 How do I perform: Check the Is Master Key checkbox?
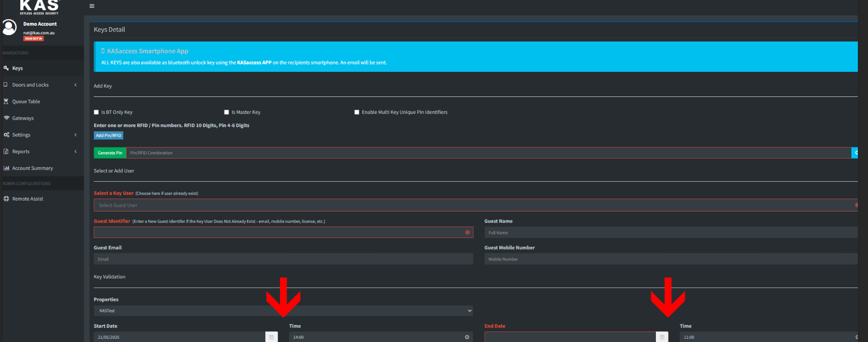(227, 112)
